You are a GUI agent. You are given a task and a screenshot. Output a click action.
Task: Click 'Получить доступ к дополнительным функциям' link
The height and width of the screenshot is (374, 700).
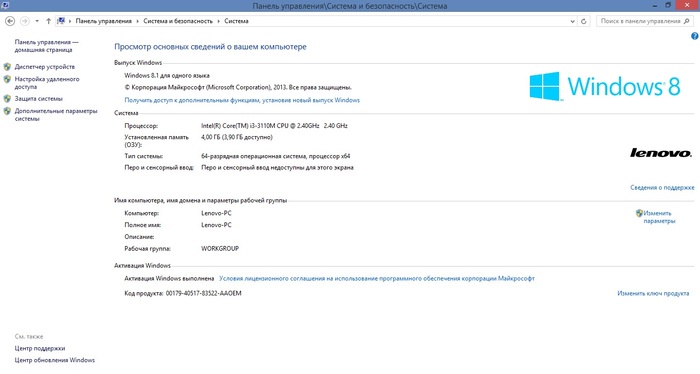242,100
